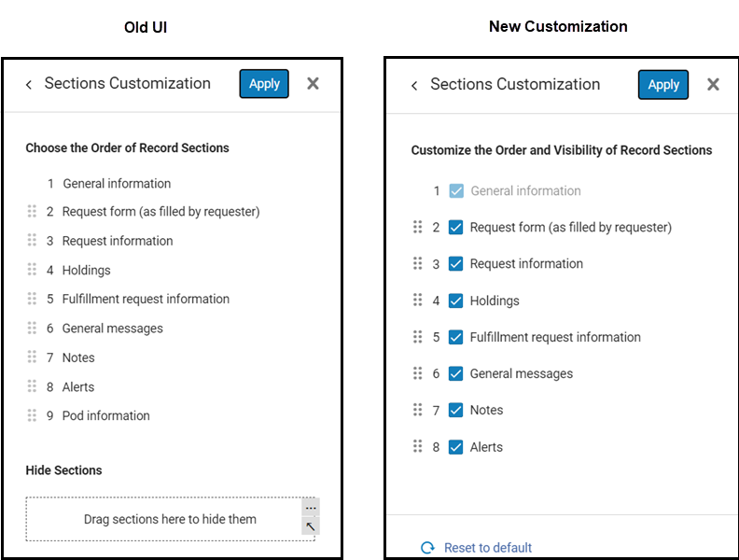The image size is (739, 560).
Task: Go back using New Customization back chevron
Action: click(x=414, y=86)
